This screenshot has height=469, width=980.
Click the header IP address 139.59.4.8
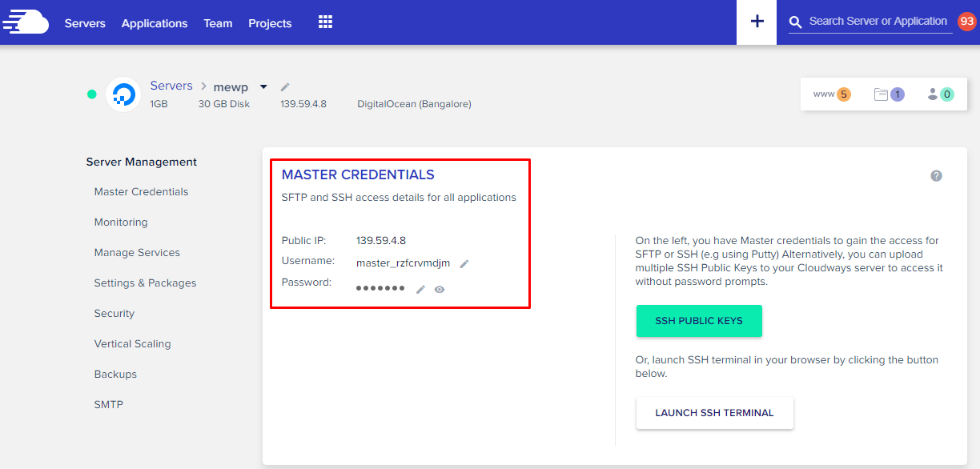click(x=303, y=104)
